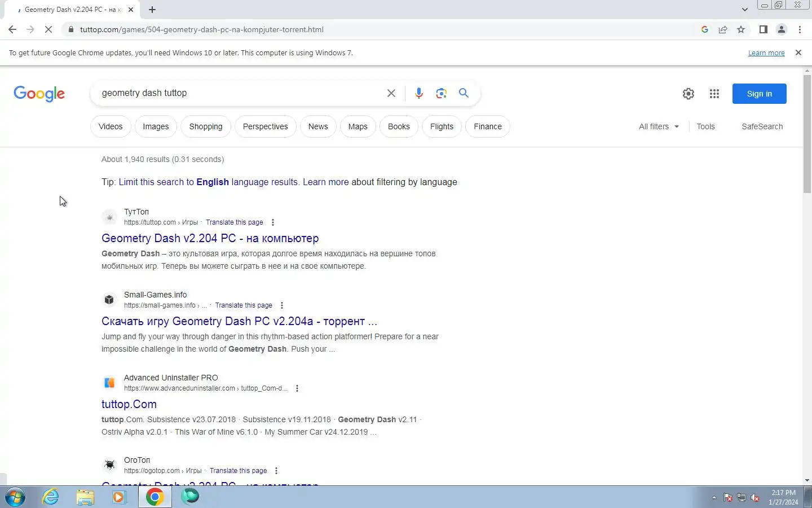Open Windows Explorer from the taskbar
The height and width of the screenshot is (508, 812).
click(85, 497)
